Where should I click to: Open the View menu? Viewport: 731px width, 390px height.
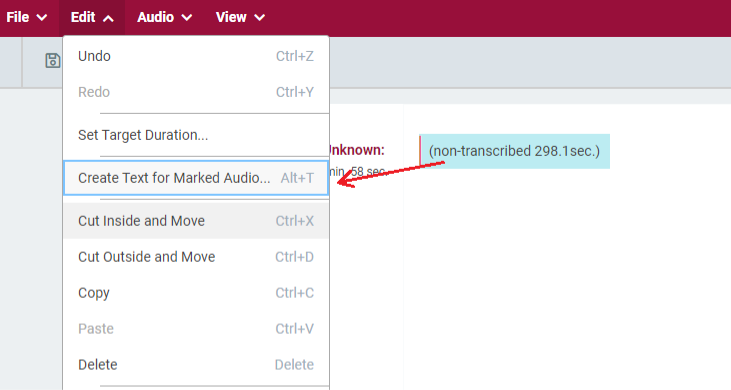pos(240,17)
